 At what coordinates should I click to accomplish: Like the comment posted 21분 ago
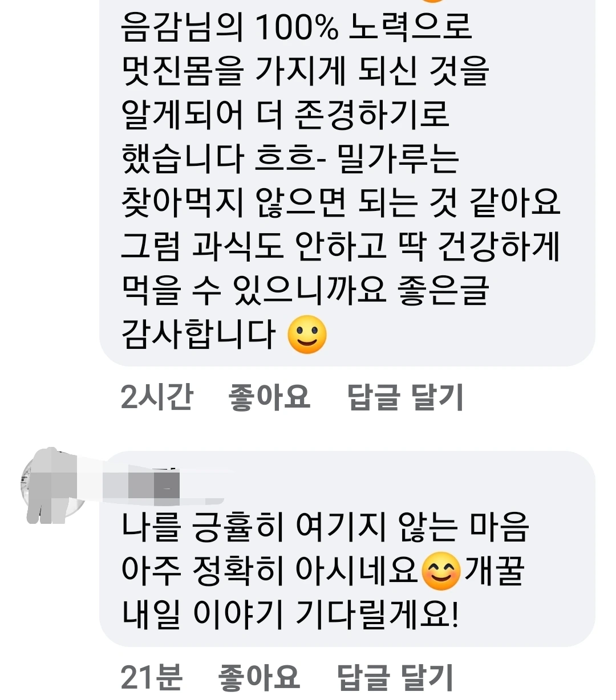click(259, 677)
